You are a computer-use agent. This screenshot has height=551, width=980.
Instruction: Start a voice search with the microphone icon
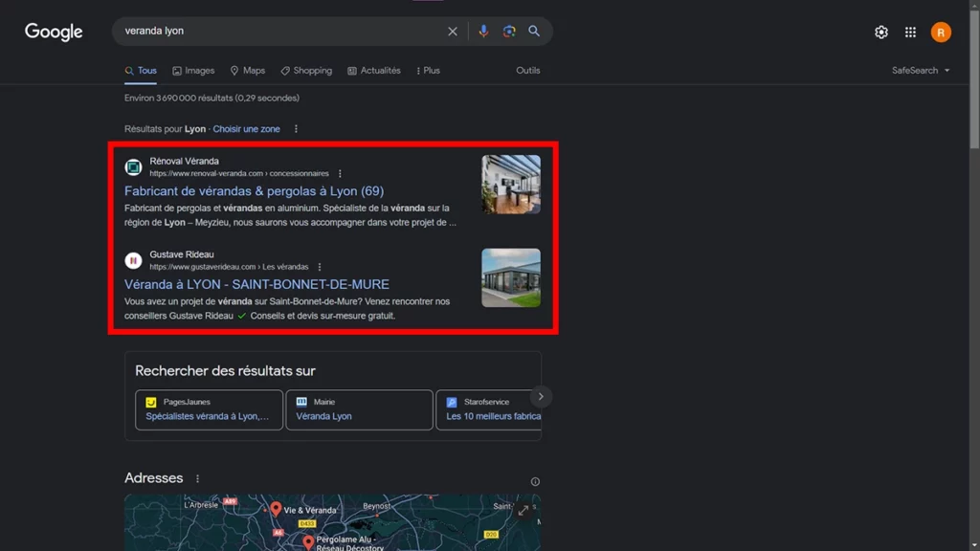pyautogui.click(x=483, y=31)
